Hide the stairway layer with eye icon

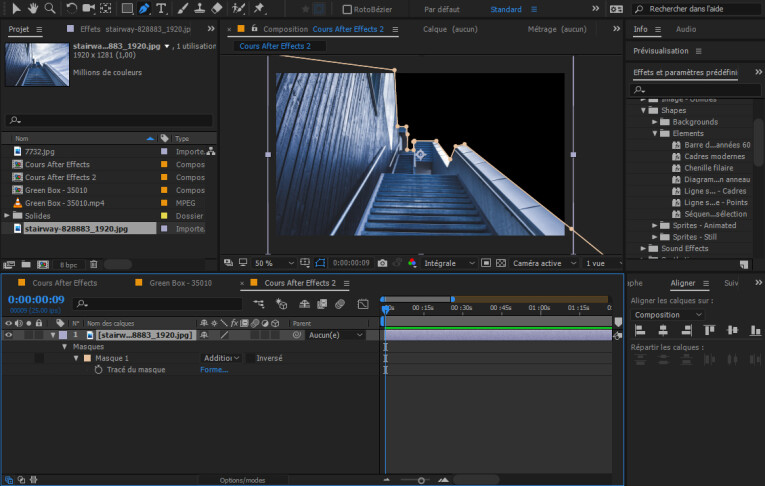(8, 335)
